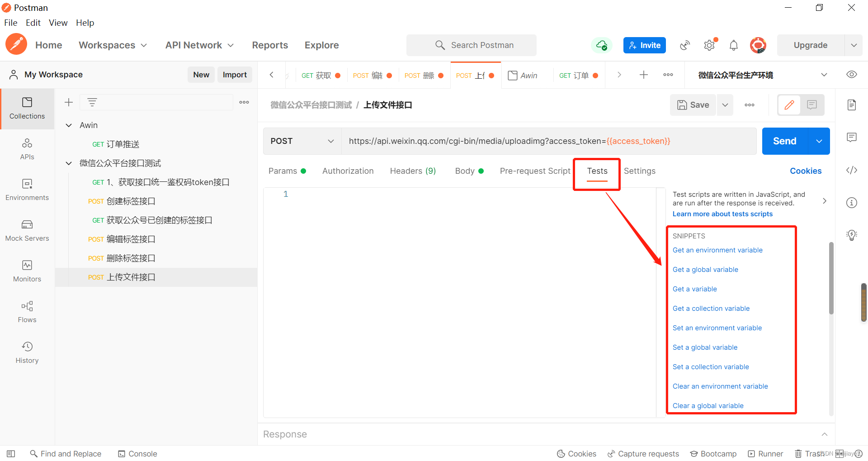Open the request info icon in right sidebar
Image resolution: width=868 pixels, height=461 pixels.
click(x=852, y=203)
